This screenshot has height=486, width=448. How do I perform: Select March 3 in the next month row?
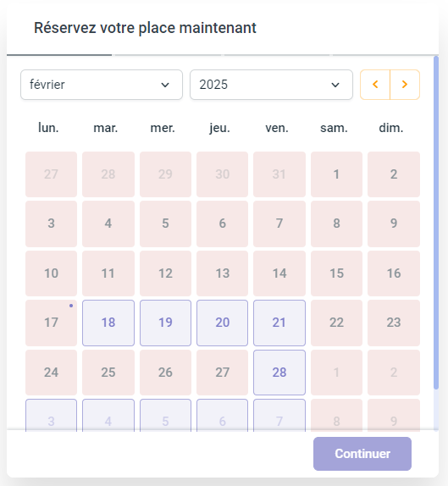[51, 416]
